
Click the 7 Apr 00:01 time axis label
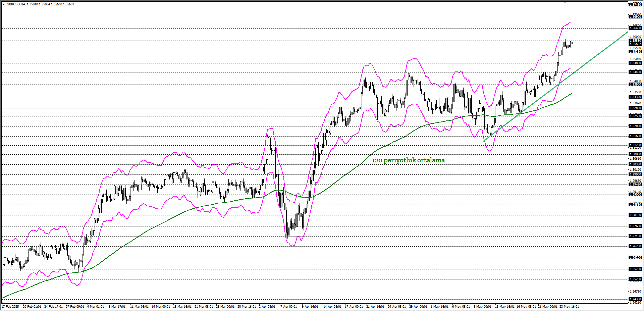pos(289,307)
